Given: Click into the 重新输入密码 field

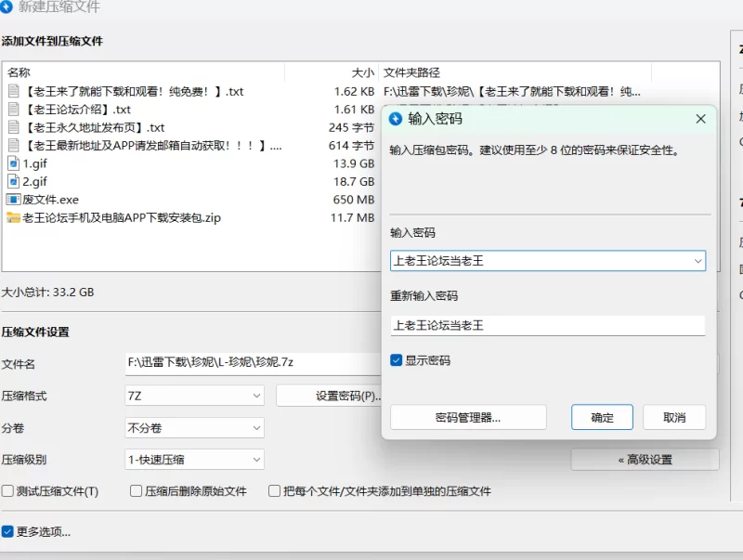Looking at the screenshot, I should [547, 326].
